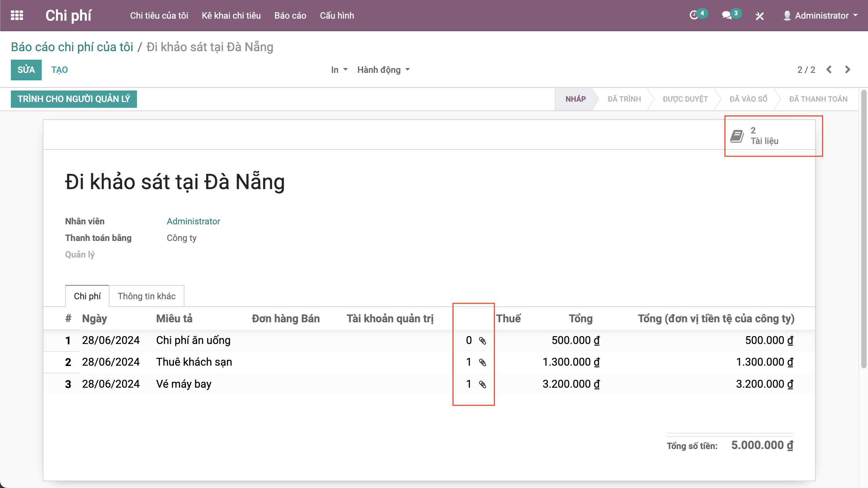Click paperclip for Chi phí ăn uống
The width and height of the screenshot is (868, 488).
point(482,341)
